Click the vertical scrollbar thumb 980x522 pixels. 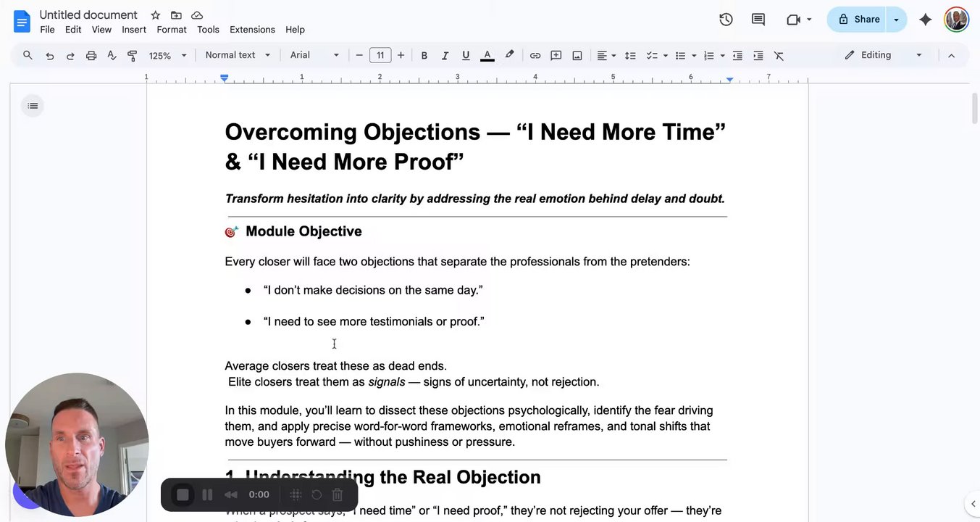[x=974, y=108]
